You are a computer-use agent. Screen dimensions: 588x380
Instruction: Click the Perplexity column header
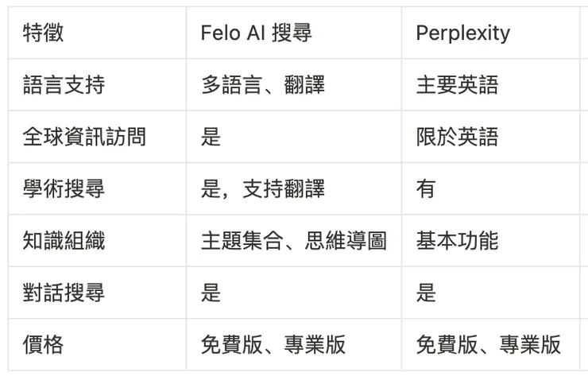click(462, 33)
